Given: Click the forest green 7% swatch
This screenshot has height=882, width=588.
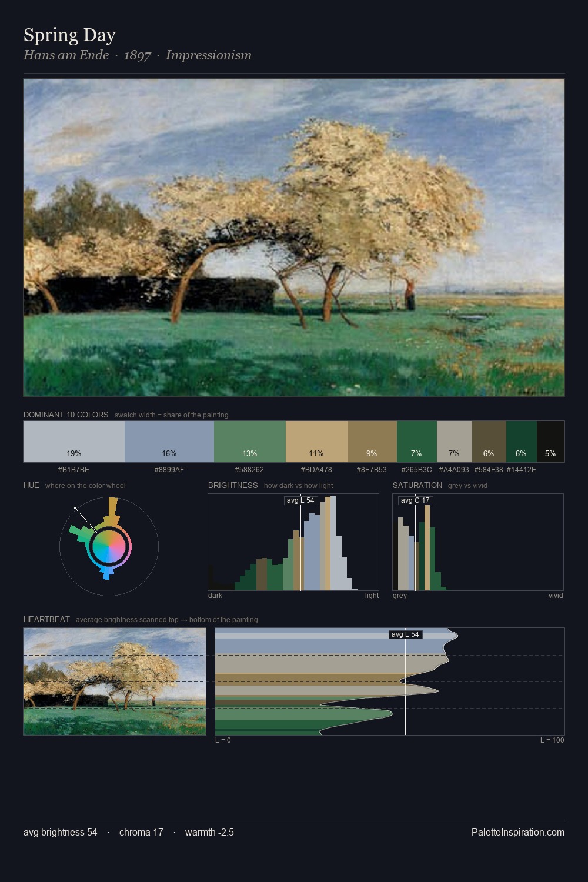Looking at the screenshot, I should (x=417, y=442).
